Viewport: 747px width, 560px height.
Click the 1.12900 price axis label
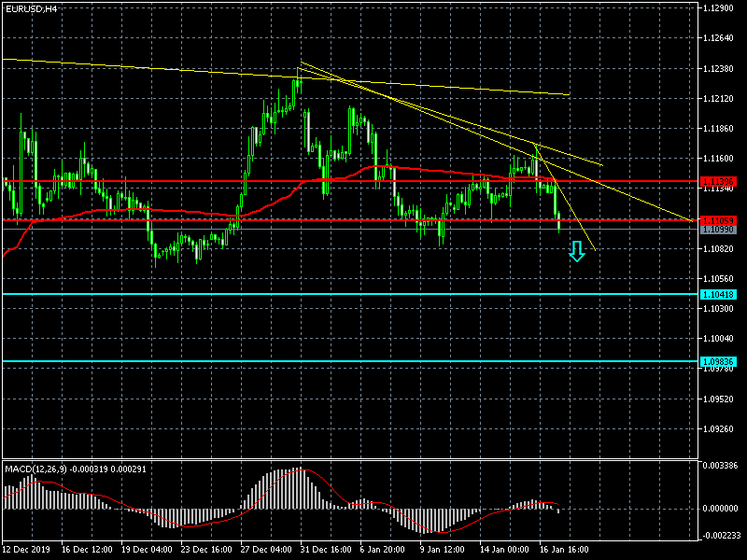click(718, 8)
